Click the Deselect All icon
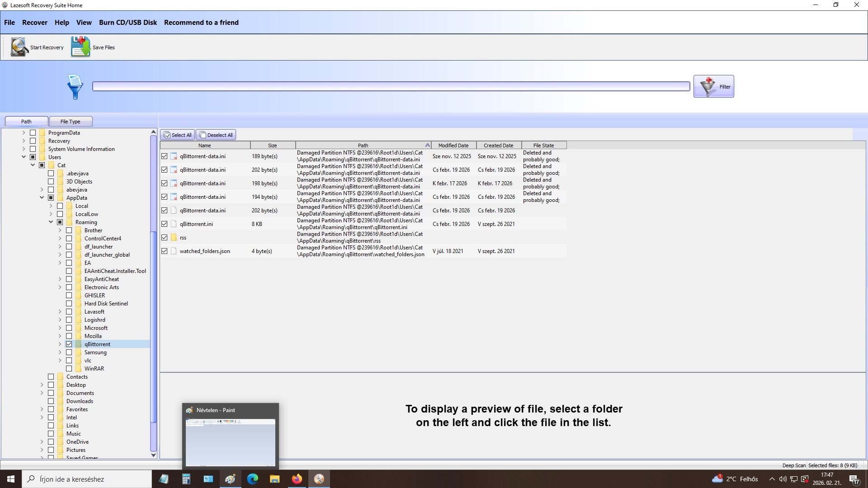 pyautogui.click(x=203, y=135)
